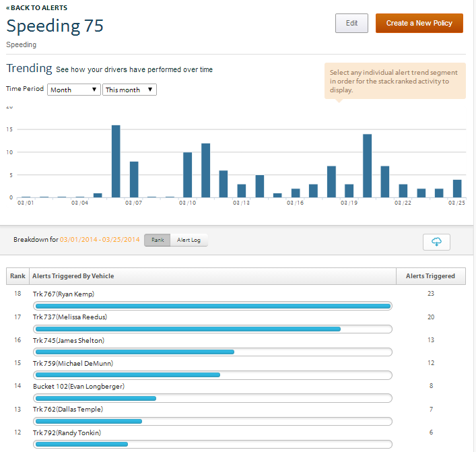Select the tallest chart bar near 03/06

[x=116, y=161]
